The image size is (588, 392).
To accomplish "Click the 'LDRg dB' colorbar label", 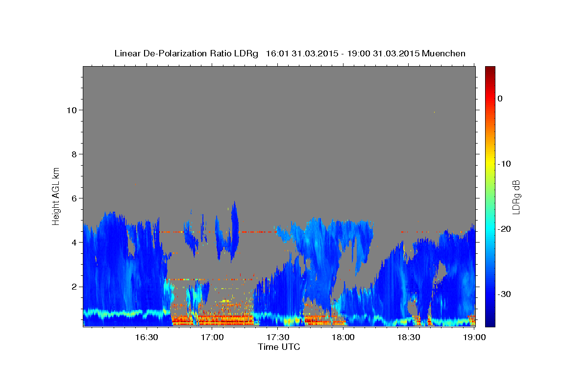I will pyautogui.click(x=515, y=196).
